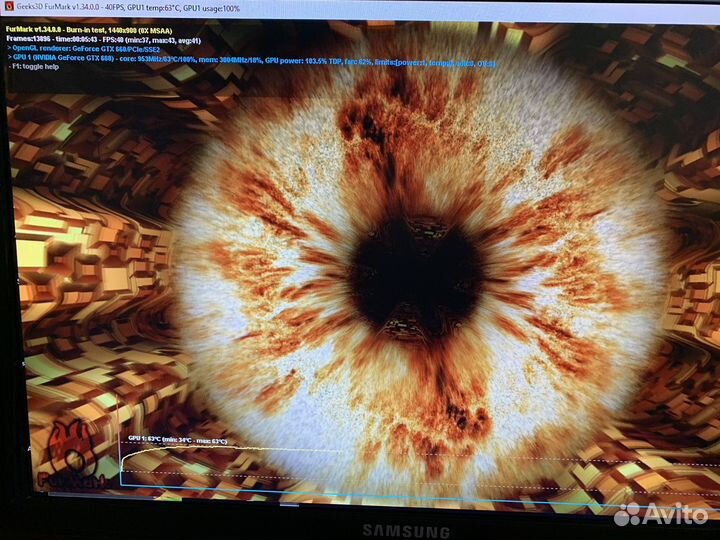Click the 'Frames:13896 - time:00:05:43' stats line
The height and width of the screenshot is (540, 720).
pos(103,40)
